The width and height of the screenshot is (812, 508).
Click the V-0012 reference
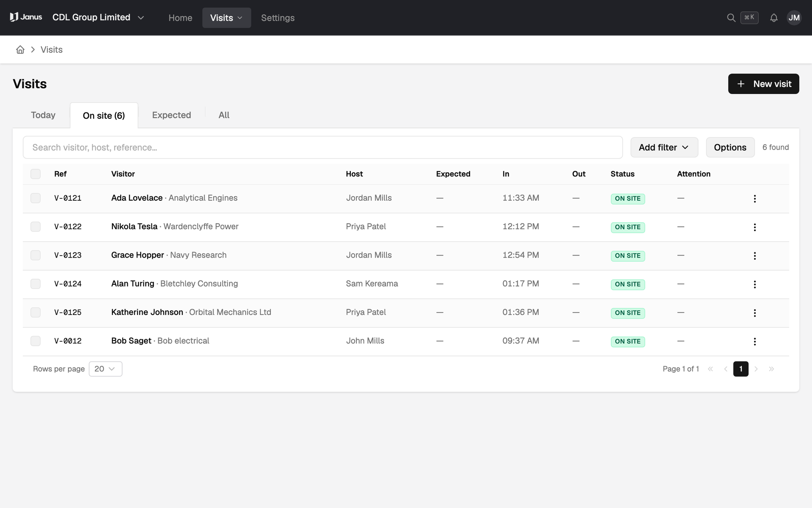[68, 341]
